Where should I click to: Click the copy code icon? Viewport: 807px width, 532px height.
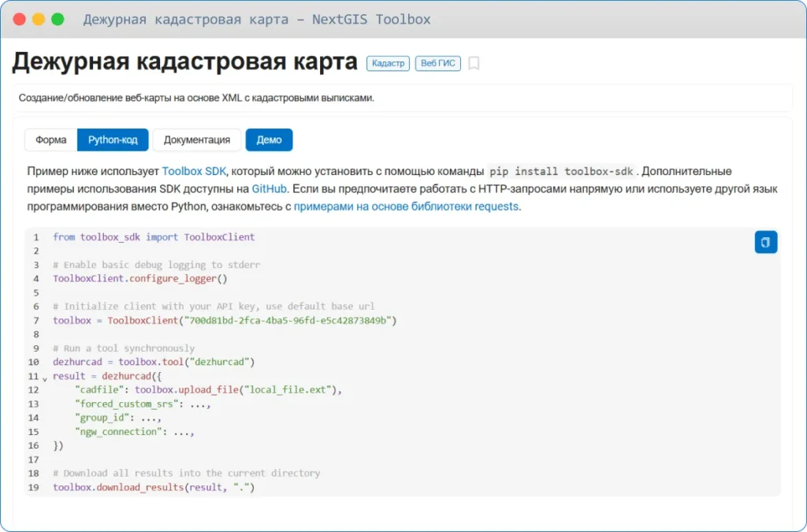[765, 242]
